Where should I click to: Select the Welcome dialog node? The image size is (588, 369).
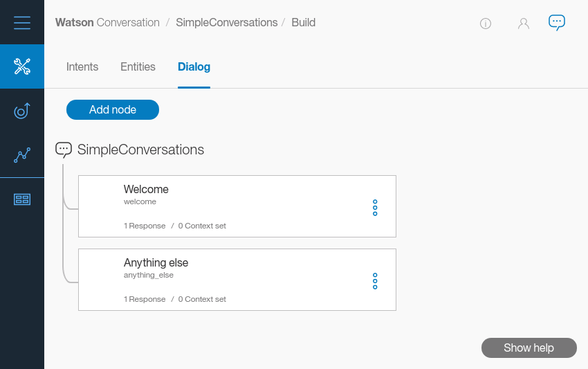228,206
